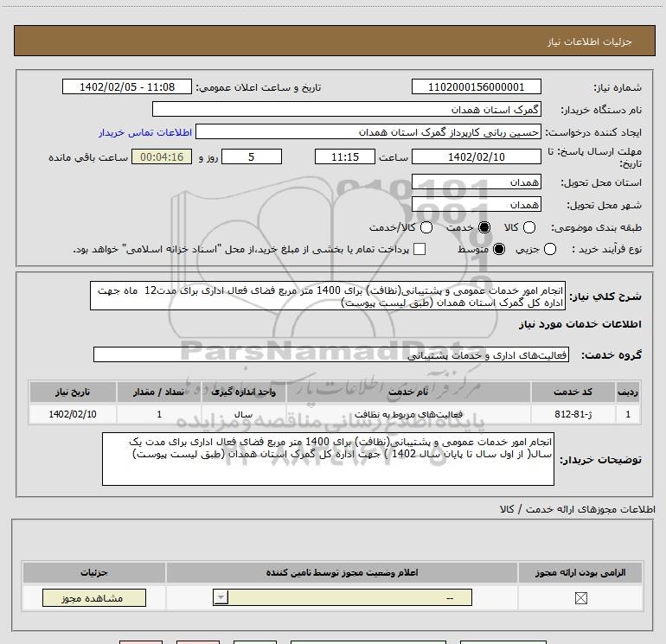Click فعالیت‌های مربوط به نظافت cell
Viewport: 666px width, 644px height.
coord(408,414)
